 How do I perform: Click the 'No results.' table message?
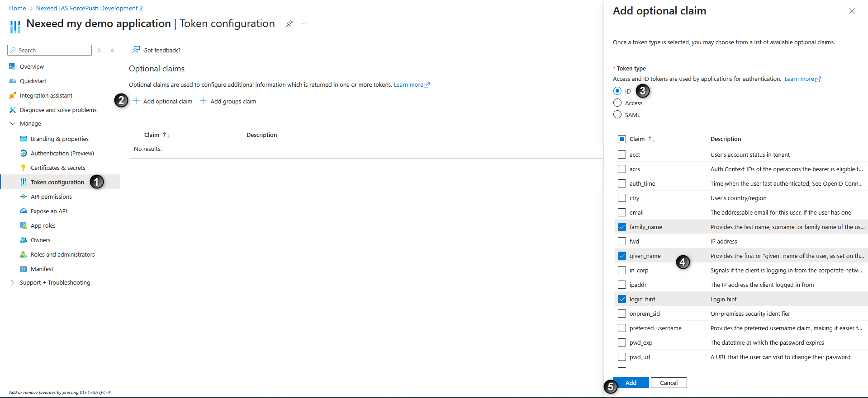147,149
